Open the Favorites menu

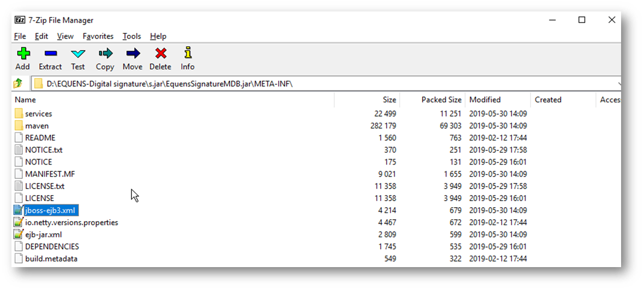[x=98, y=36]
